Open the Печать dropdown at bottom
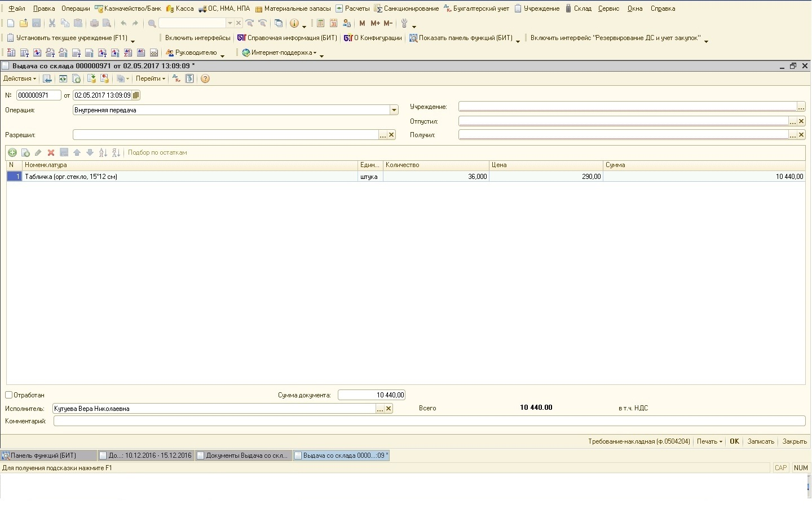Viewport: 812px width, 508px height. point(709,441)
